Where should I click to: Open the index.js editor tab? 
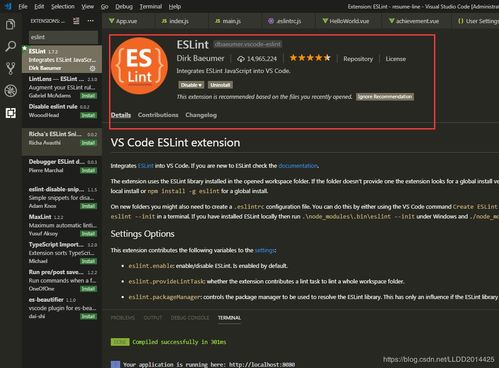point(180,21)
